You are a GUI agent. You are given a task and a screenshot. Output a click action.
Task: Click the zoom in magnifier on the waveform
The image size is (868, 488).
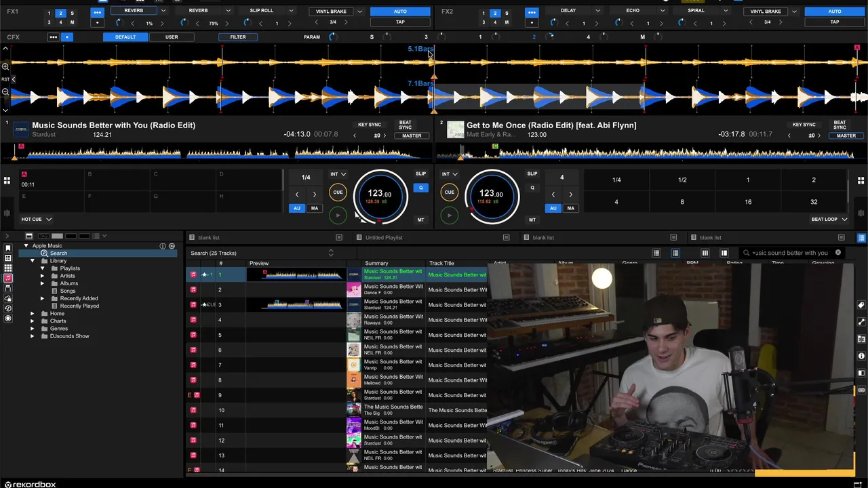click(5, 66)
